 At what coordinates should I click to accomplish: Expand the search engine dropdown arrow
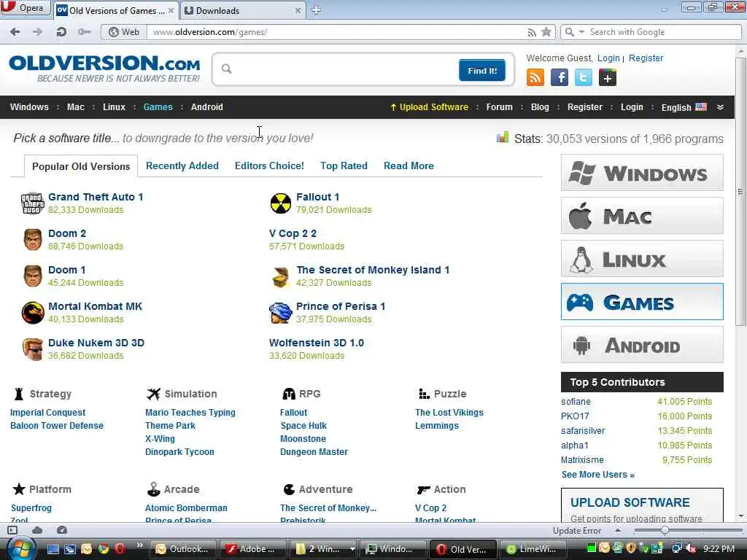(x=581, y=32)
